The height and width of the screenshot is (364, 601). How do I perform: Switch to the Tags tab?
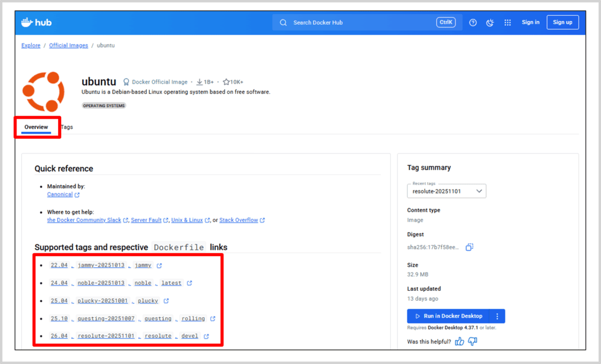point(66,127)
